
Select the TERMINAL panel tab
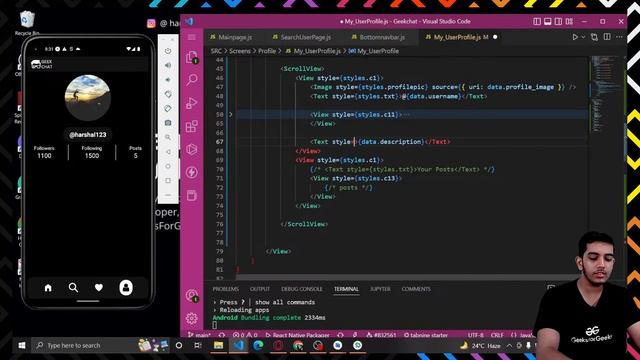346,289
